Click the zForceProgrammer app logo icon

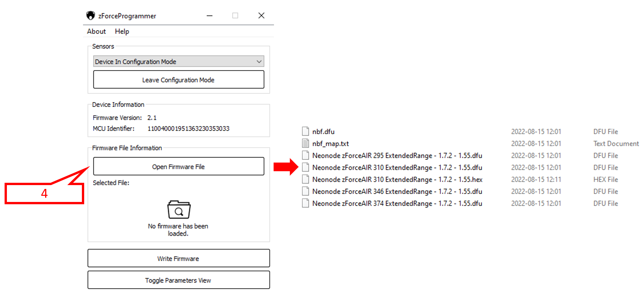pyautogui.click(x=90, y=16)
